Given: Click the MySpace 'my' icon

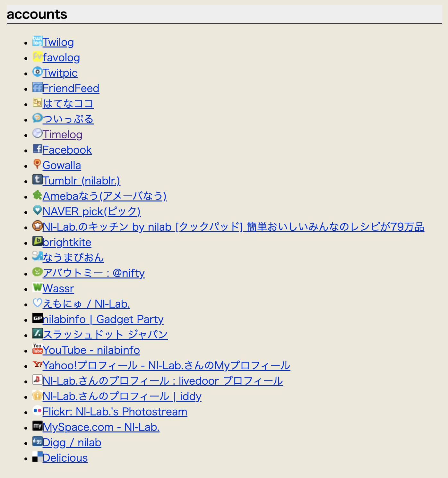Looking at the screenshot, I should (37, 426).
